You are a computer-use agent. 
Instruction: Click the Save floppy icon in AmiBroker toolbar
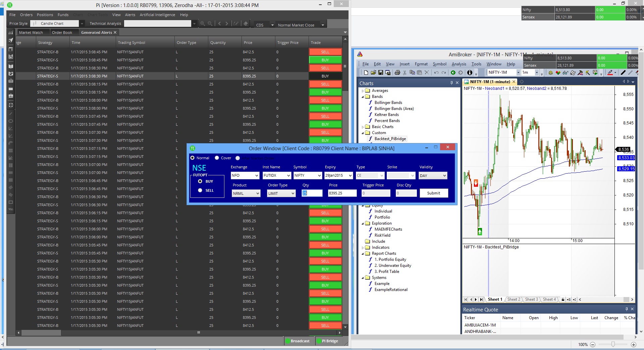(381, 72)
